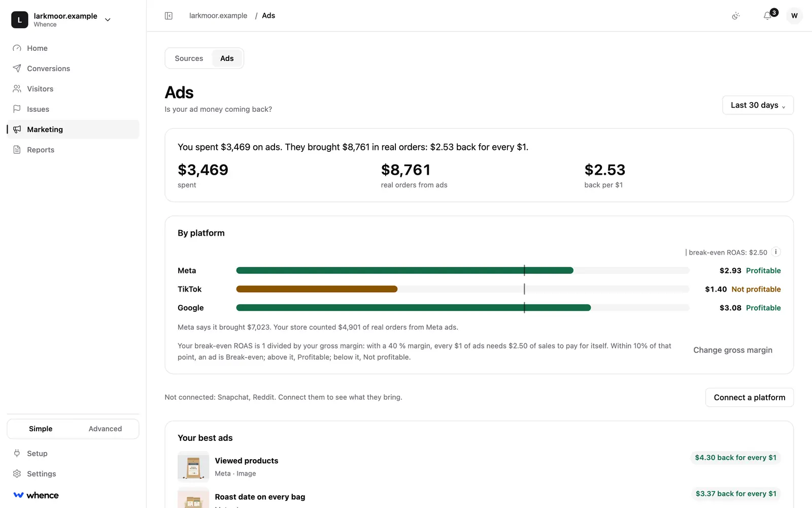Switch the light/dark theme icon
This screenshot has height=508, width=812.
point(736,16)
